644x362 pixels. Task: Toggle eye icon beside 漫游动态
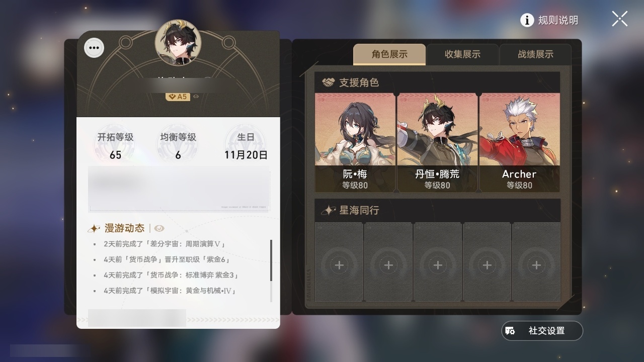pos(159,228)
